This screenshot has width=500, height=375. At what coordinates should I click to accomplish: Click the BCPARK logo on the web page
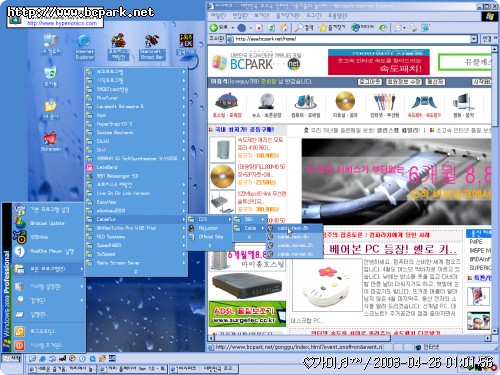point(256,63)
